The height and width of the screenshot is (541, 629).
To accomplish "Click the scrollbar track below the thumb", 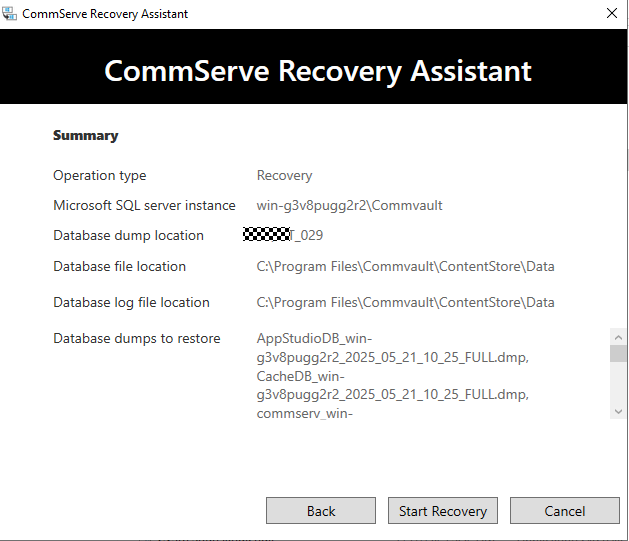I will [618, 385].
